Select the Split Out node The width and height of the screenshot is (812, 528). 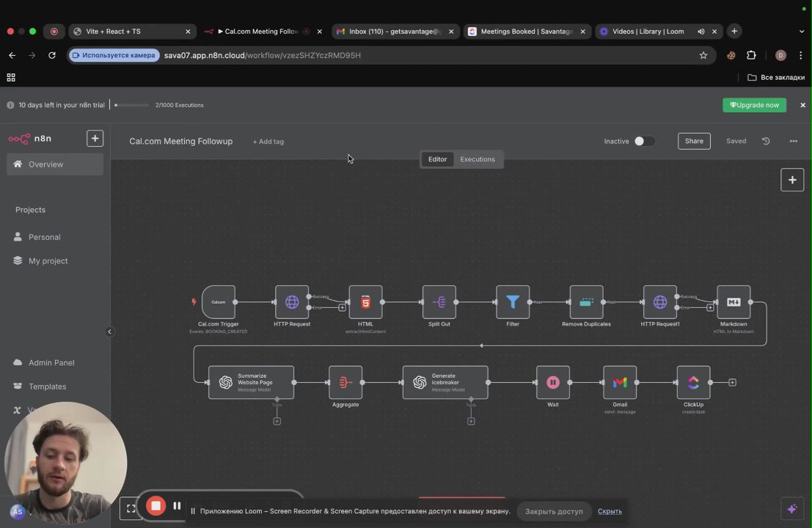pyautogui.click(x=439, y=302)
